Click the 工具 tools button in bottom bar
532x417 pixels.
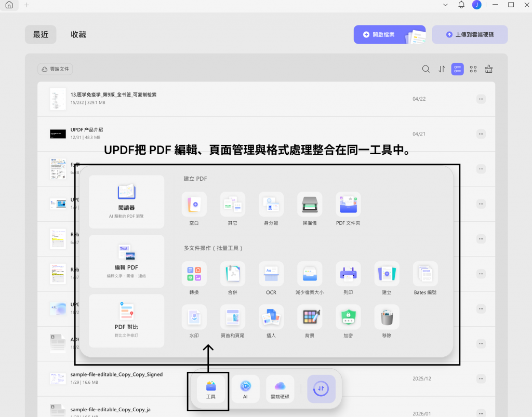(211, 389)
